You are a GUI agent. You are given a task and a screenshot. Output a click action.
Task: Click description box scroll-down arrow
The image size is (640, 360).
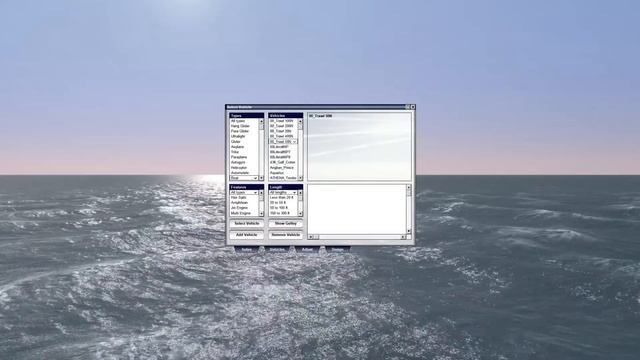409,231
